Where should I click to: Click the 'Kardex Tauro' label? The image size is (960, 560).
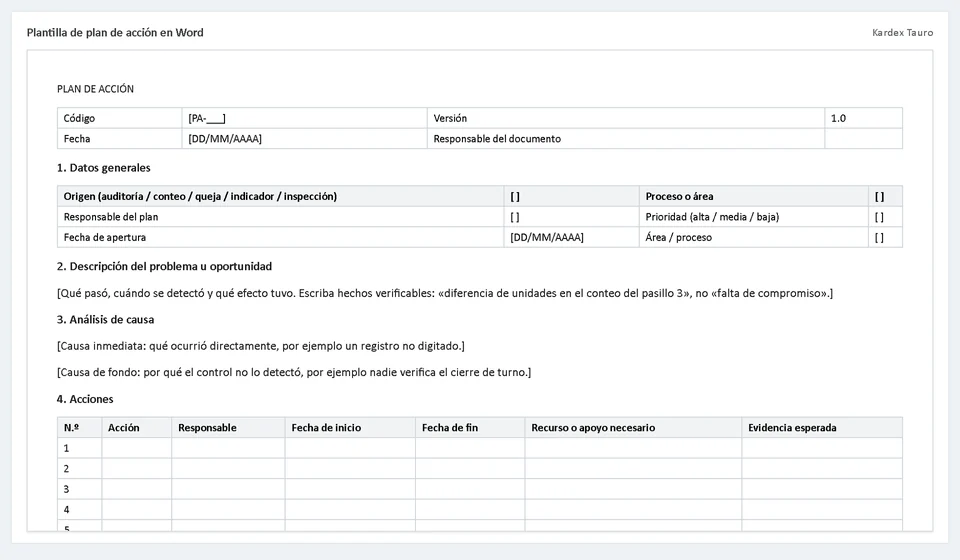click(902, 32)
